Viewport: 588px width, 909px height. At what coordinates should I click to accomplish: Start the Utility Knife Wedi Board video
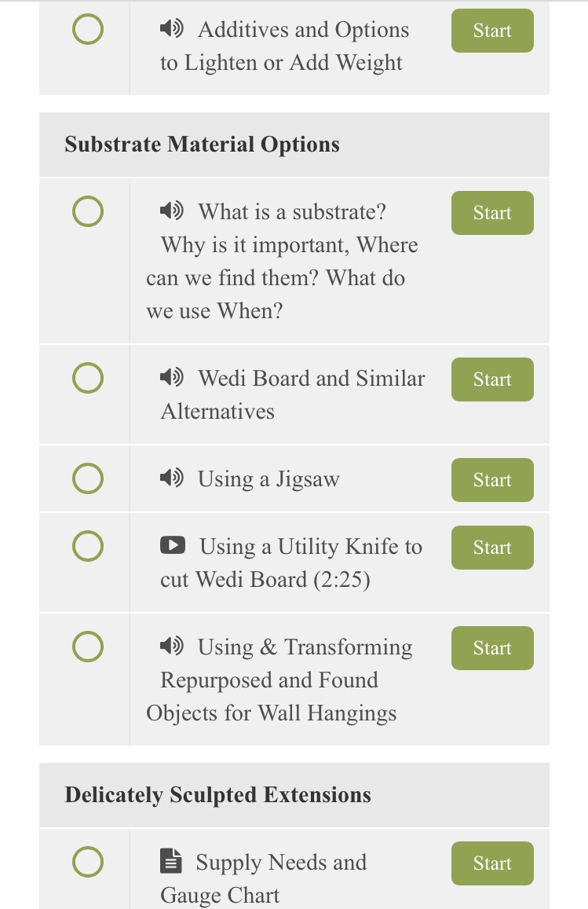[492, 548]
